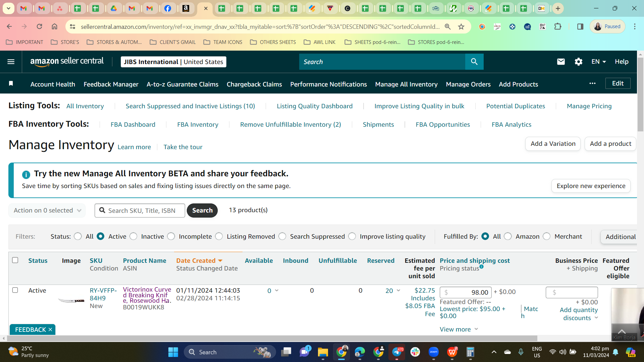Open Telegram from the taskbar
The height and width of the screenshot is (362, 644).
pyautogui.click(x=397, y=352)
